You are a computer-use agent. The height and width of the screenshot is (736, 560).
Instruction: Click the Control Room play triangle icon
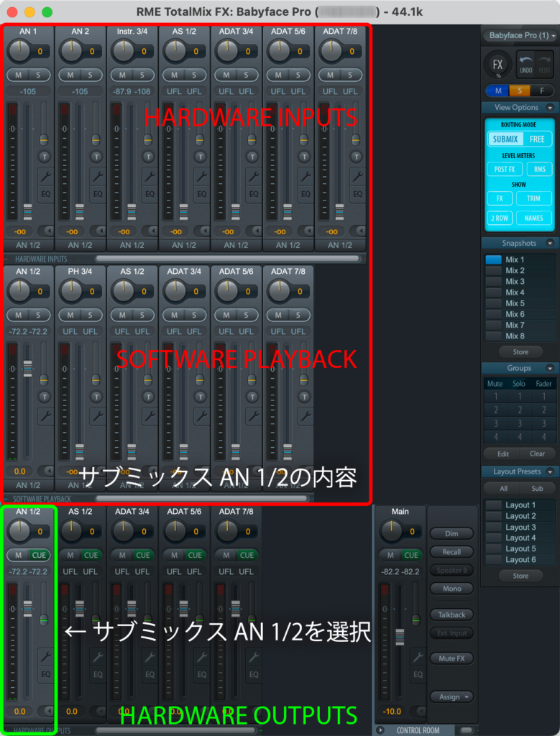point(380,730)
